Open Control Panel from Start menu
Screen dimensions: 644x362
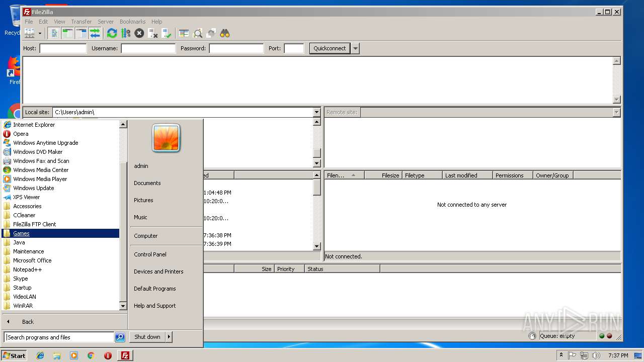coord(166,254)
